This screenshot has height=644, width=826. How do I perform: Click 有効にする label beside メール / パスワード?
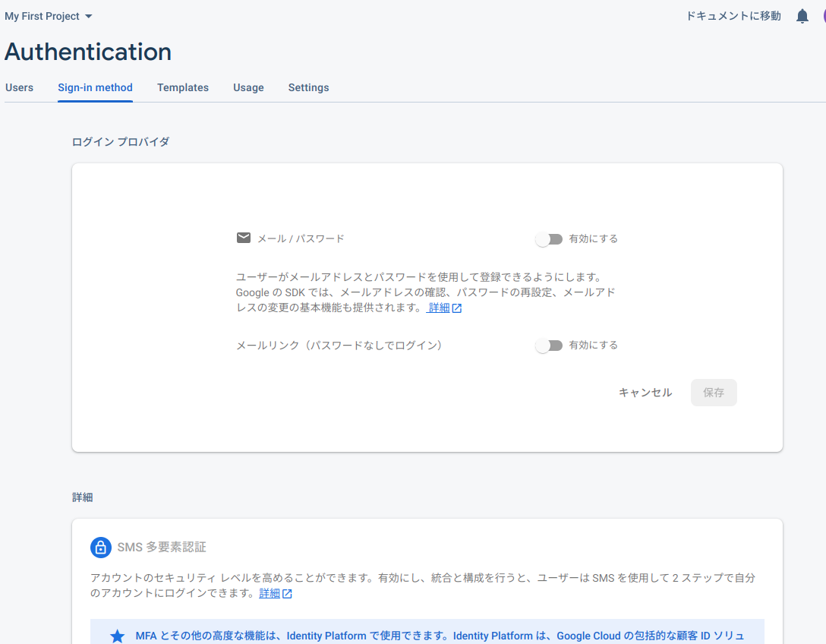point(593,238)
